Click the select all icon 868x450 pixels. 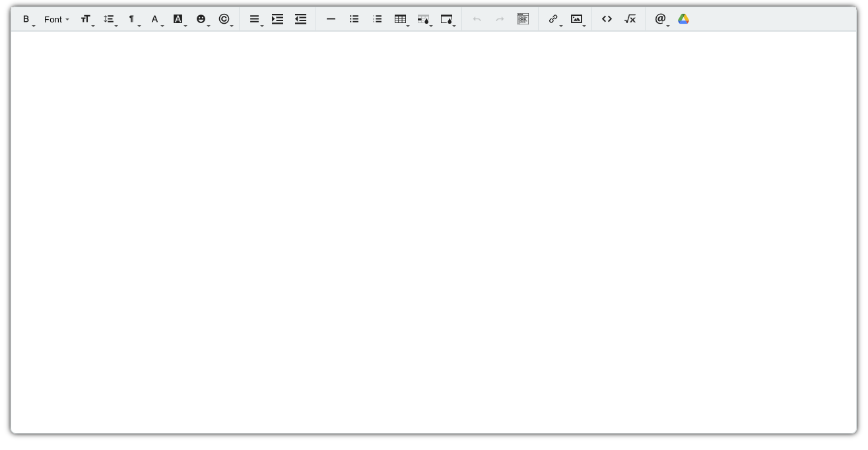(523, 19)
